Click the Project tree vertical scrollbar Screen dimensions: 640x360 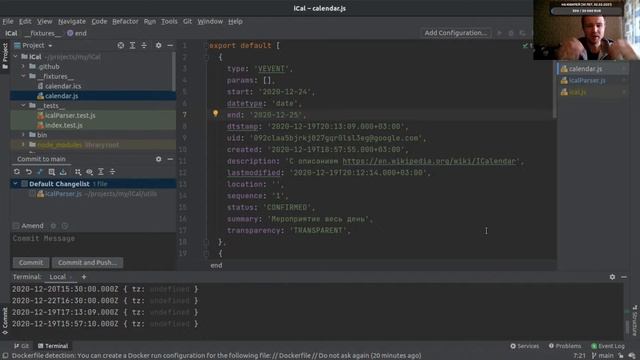(x=173, y=73)
